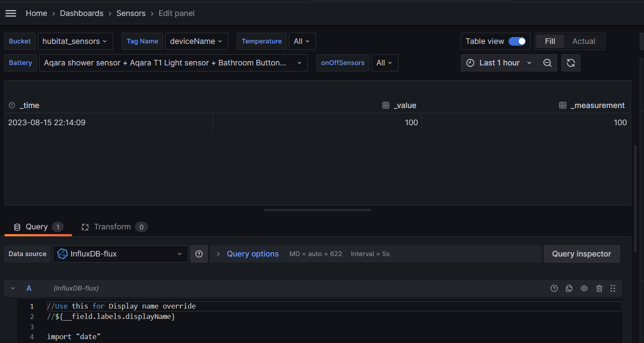The height and width of the screenshot is (343, 644).
Task: Rename query A label
Action: point(29,288)
